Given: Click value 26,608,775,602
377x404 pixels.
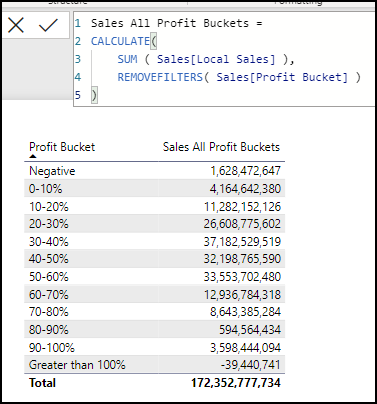Looking at the screenshot, I should 242,224.
